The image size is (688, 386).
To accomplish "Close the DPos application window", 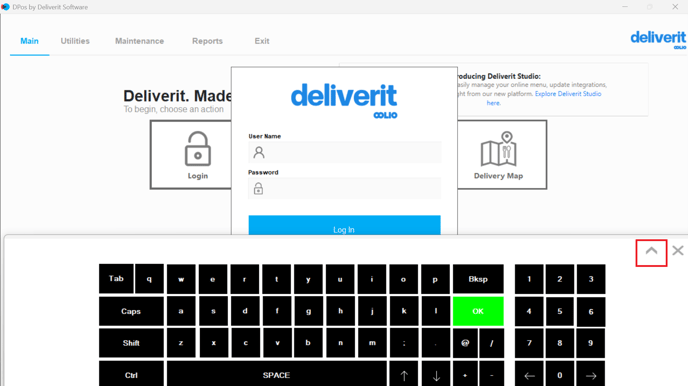I will point(675,7).
